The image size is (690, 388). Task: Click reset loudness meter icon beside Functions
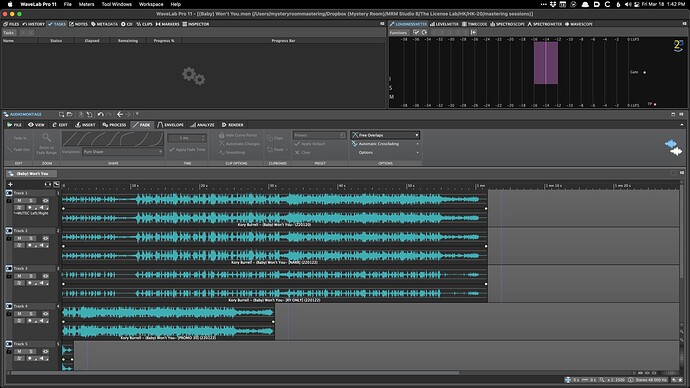click(424, 33)
